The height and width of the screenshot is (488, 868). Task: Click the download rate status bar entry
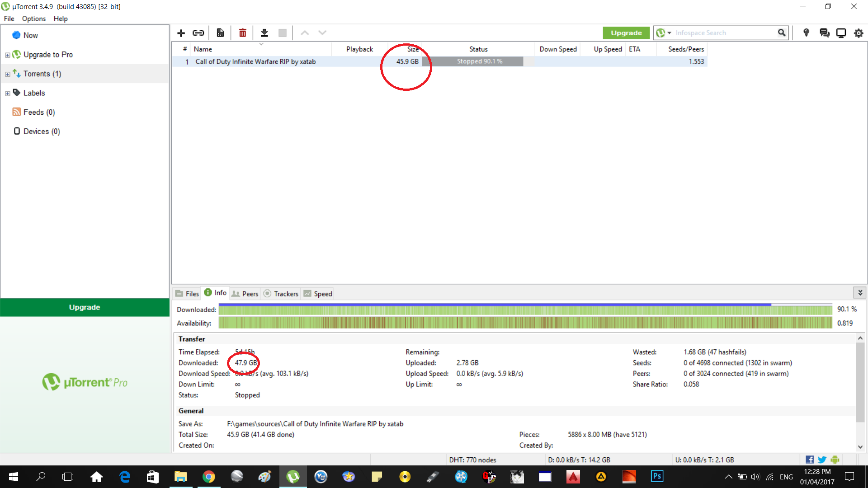coord(579,460)
